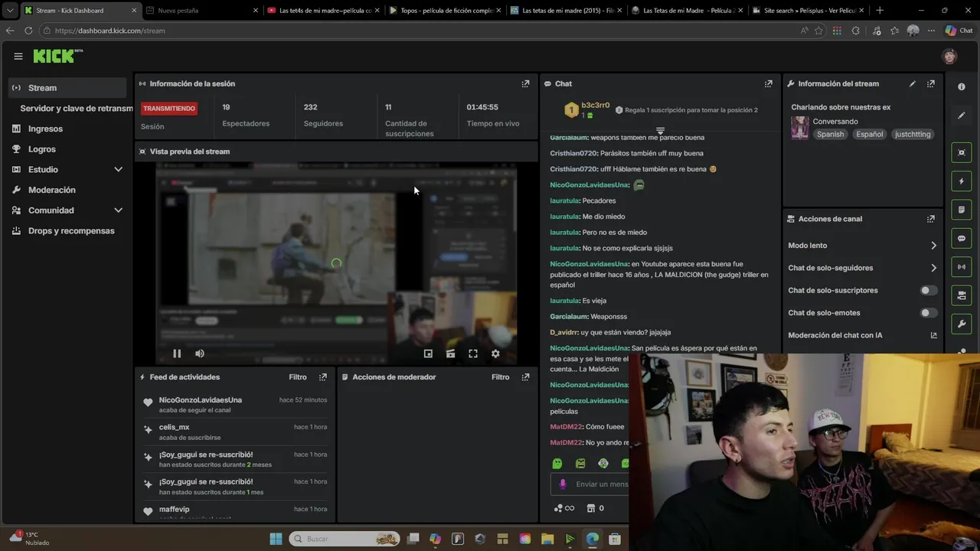Viewport: 980px width, 551px height.
Task: Enter fullscreen on stream preview
Action: [473, 354]
